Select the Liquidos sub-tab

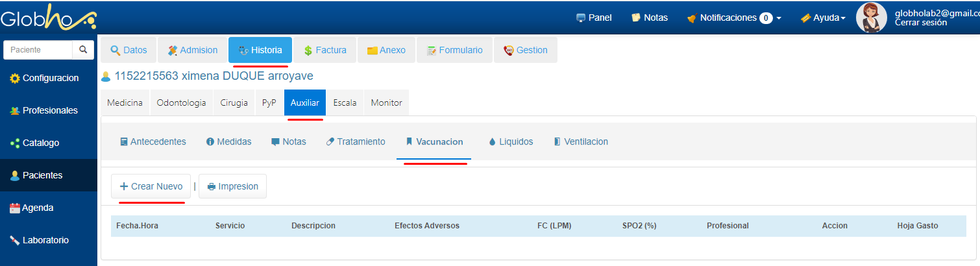click(511, 141)
